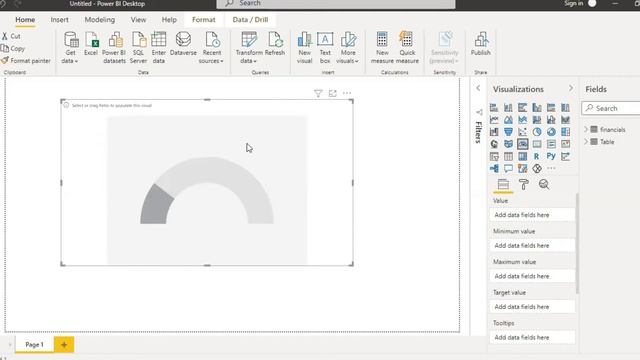The image size is (640, 360).
Task: Open Power BI datasets
Action: click(114, 48)
